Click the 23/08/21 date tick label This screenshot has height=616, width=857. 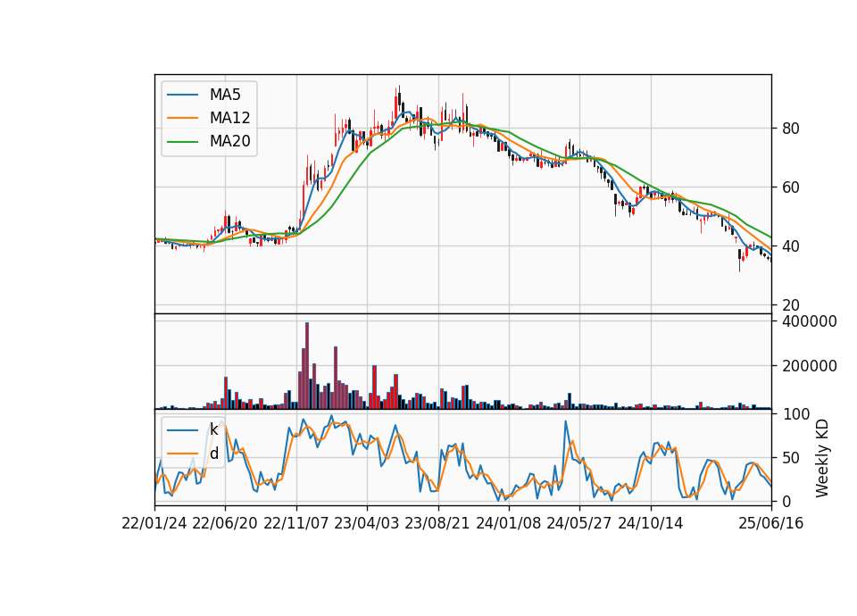pyautogui.click(x=437, y=524)
